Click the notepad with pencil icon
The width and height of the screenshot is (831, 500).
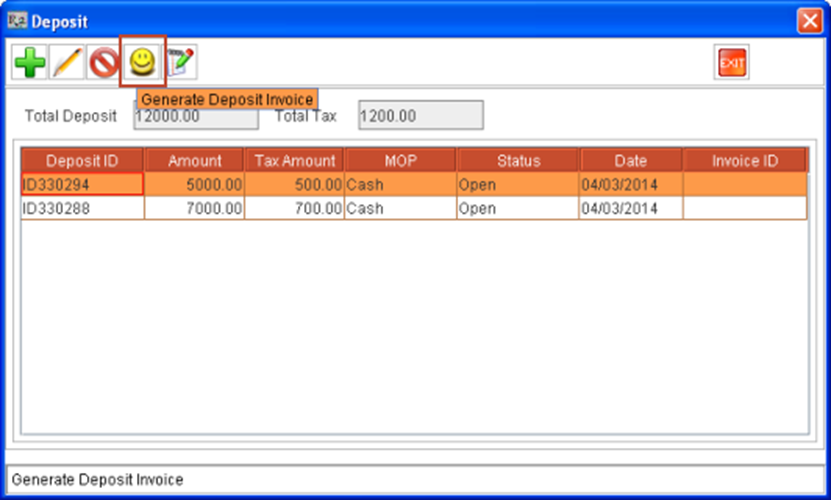tap(181, 63)
